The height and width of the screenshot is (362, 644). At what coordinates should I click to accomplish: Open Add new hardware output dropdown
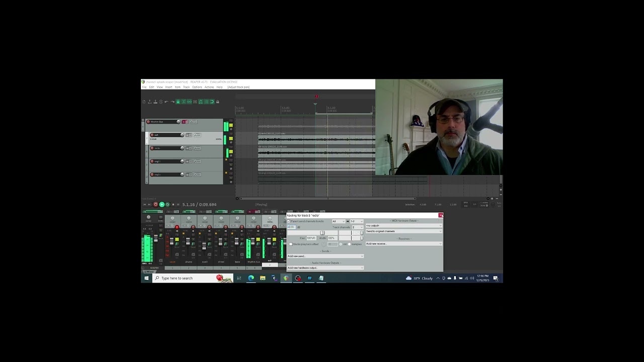click(x=326, y=268)
